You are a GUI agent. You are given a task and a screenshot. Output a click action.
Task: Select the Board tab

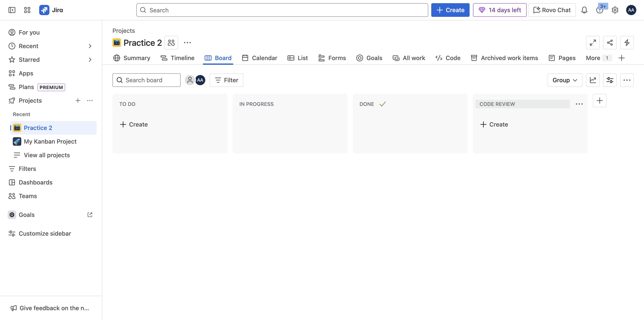click(x=218, y=58)
